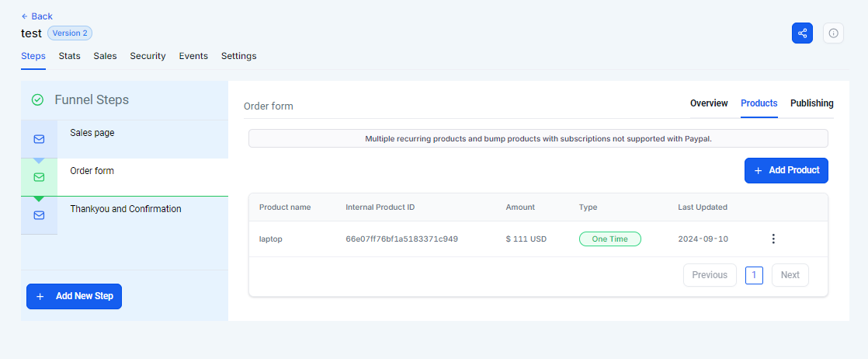Click the Order form envelope icon
868x359 pixels.
click(39, 177)
